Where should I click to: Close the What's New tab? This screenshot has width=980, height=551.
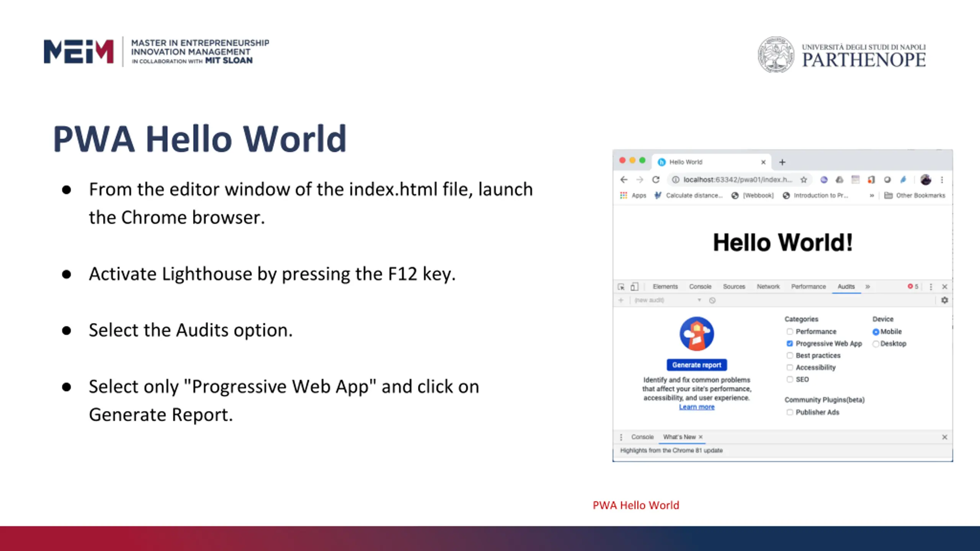[x=701, y=437]
